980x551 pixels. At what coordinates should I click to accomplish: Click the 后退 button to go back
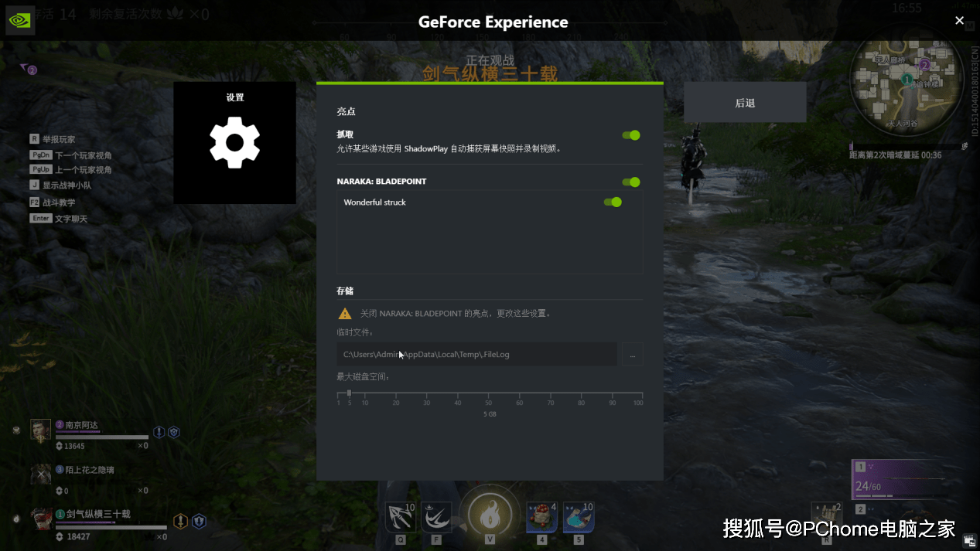(743, 101)
